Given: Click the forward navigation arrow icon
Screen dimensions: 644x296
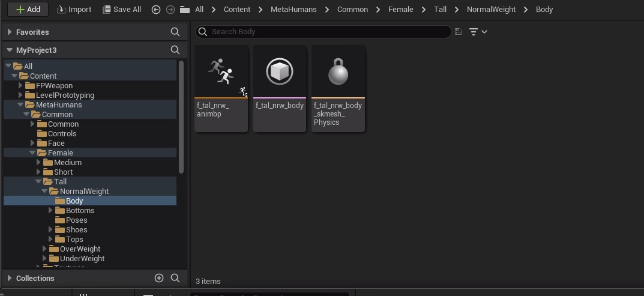Looking at the screenshot, I should pos(170,10).
